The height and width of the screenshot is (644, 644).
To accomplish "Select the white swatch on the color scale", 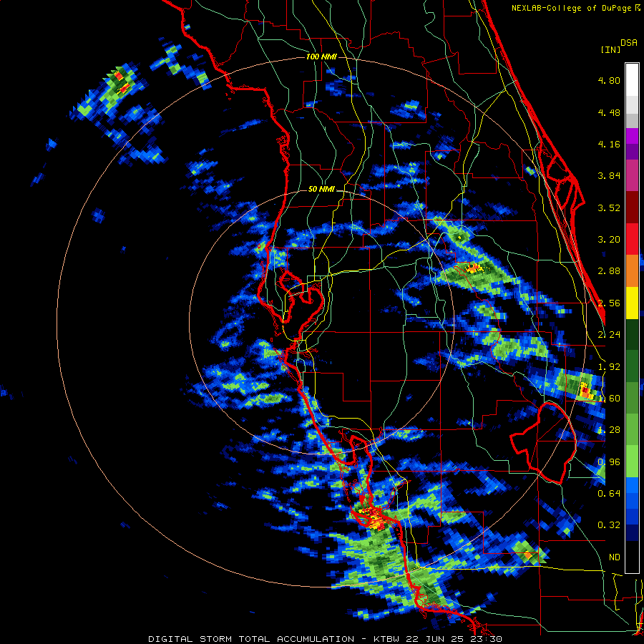I will click(x=632, y=79).
